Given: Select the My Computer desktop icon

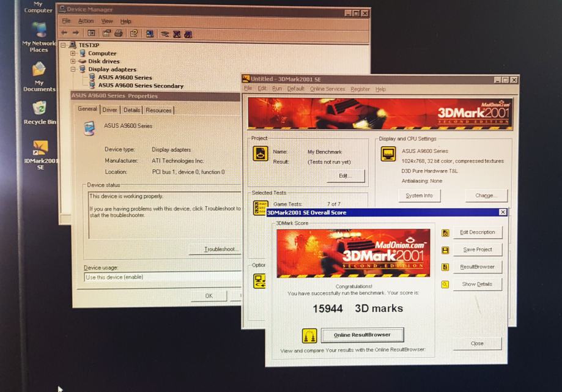Looking at the screenshot, I should 38,7.
